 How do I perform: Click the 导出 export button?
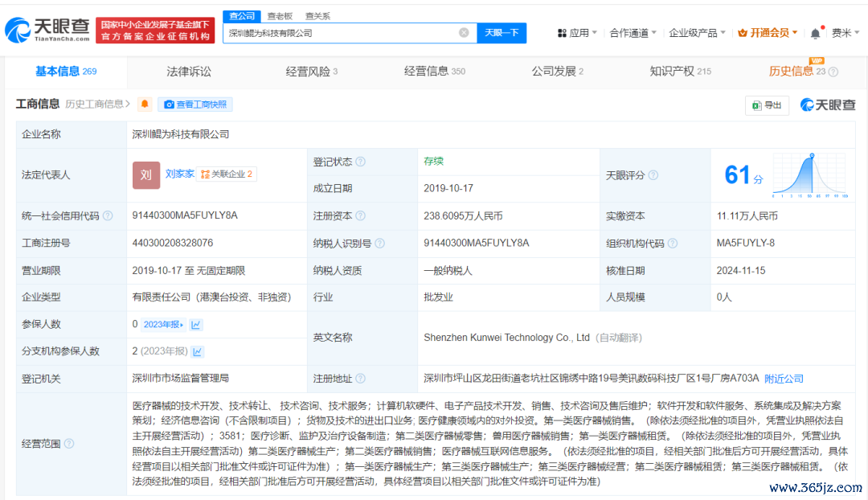click(767, 105)
